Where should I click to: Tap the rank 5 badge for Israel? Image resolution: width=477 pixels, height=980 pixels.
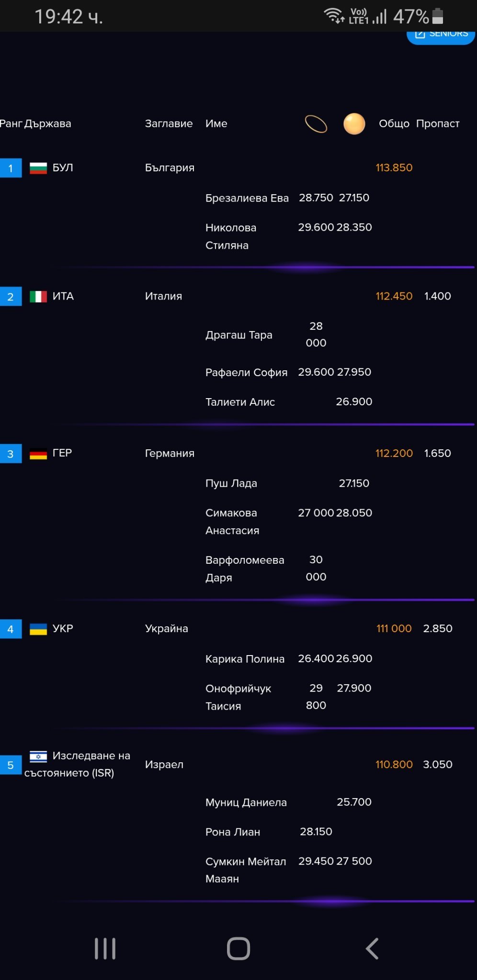click(11, 765)
